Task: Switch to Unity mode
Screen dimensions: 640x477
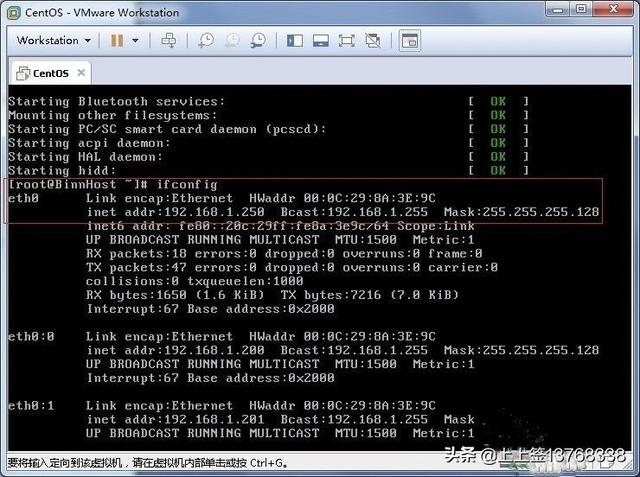Action: tap(373, 40)
